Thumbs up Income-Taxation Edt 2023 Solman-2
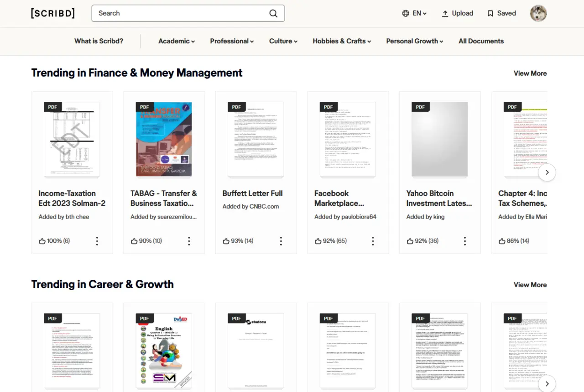 (42, 241)
